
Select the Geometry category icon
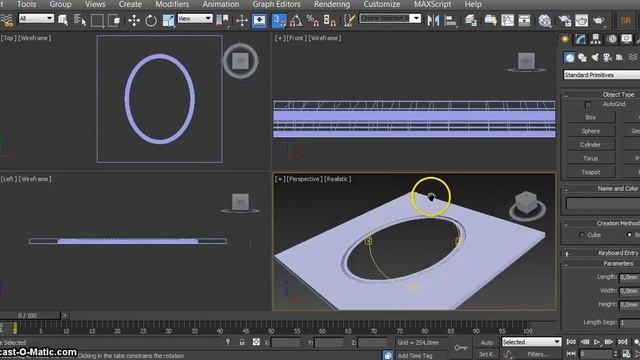(570, 58)
